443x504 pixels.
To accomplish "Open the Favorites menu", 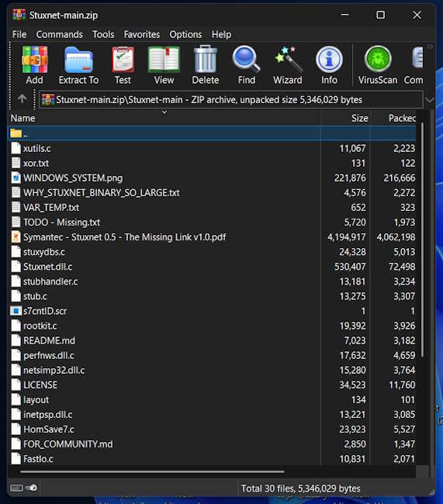I will click(141, 34).
